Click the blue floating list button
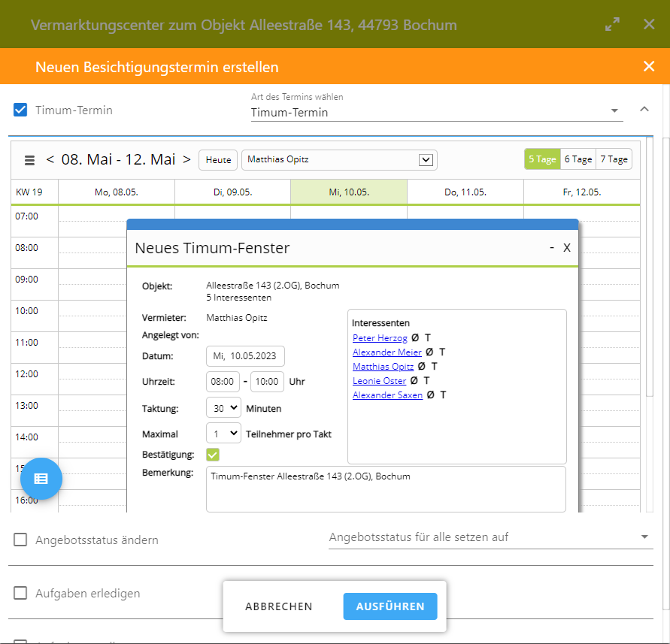Viewport: 670px width, 644px height. tap(41, 478)
